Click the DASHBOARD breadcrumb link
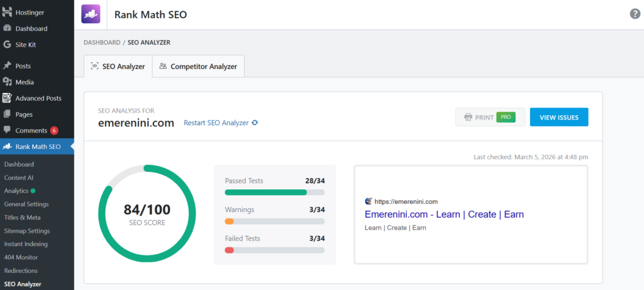The width and height of the screenshot is (644, 290). pyautogui.click(x=102, y=42)
